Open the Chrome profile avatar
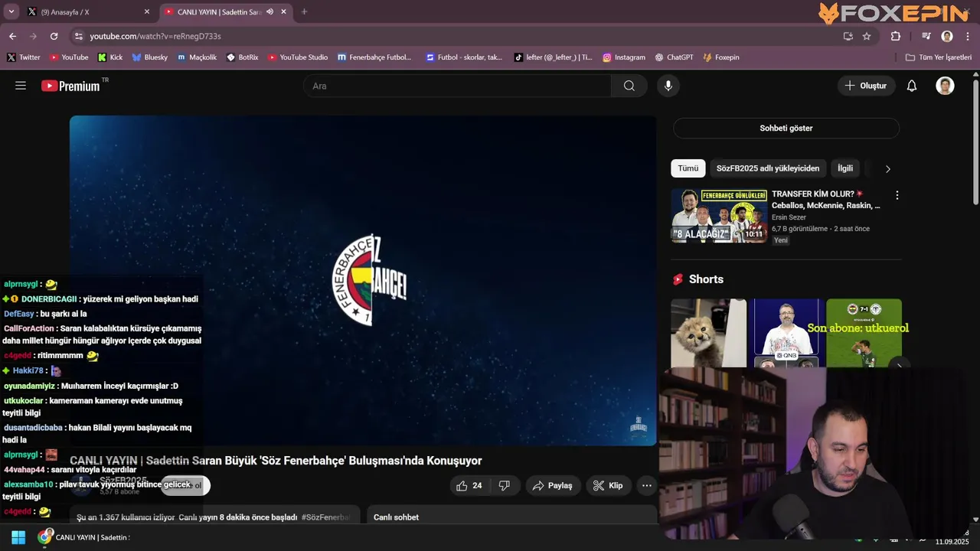Screen dimensions: 980x551 [947, 36]
